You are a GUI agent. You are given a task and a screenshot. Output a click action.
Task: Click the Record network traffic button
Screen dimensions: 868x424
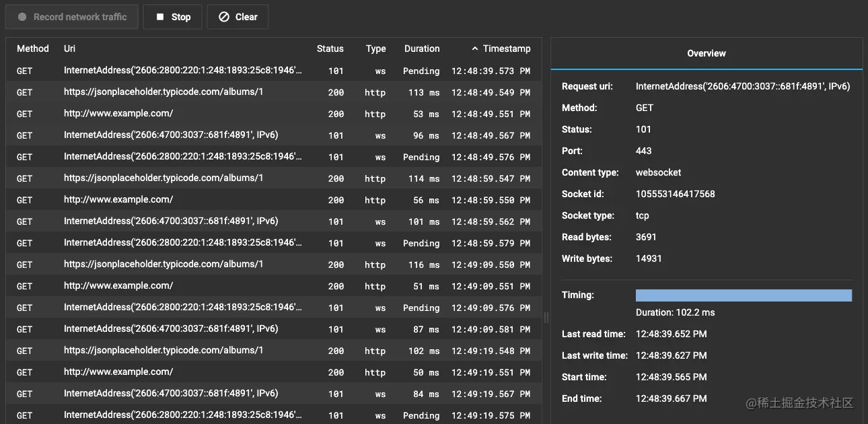(x=71, y=17)
